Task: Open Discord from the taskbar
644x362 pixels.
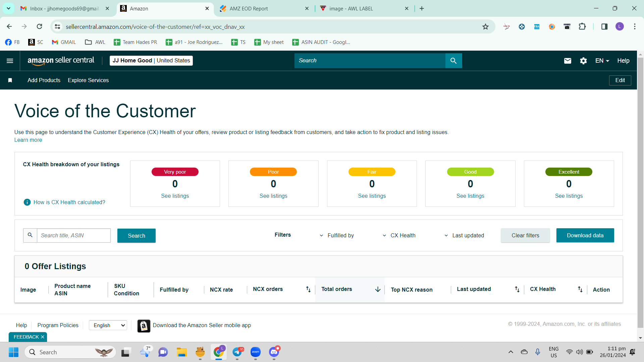Action: click(274, 352)
